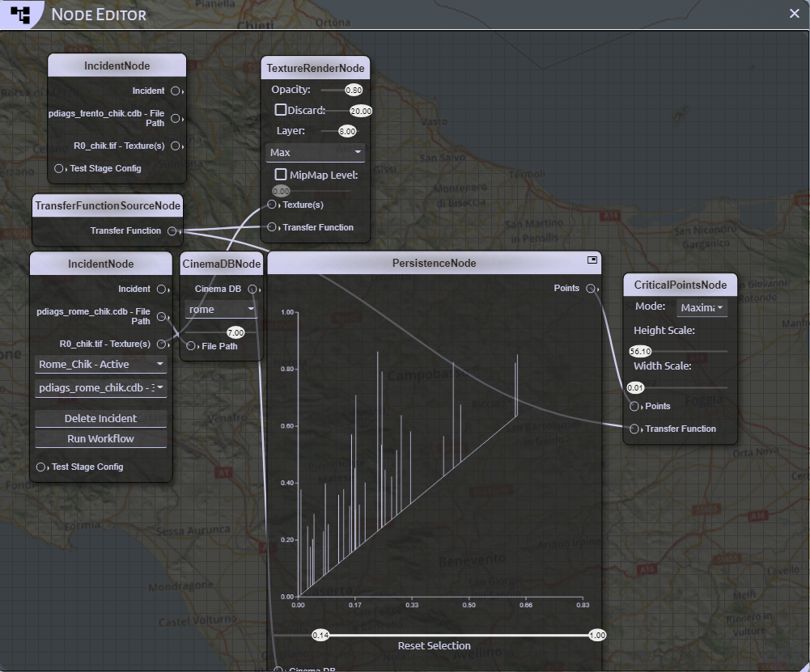Click the Width Scale label
810x672 pixels.
click(x=662, y=366)
